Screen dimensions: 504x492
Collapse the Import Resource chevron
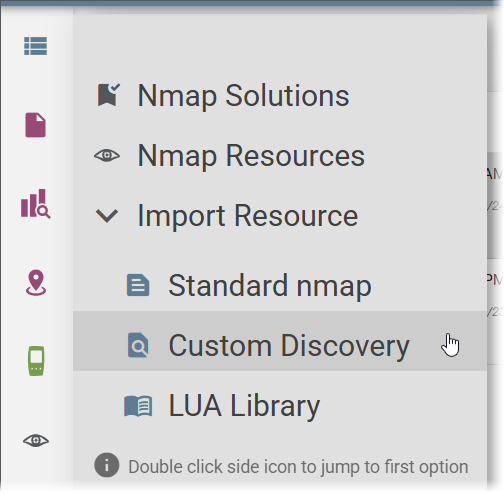point(107,216)
